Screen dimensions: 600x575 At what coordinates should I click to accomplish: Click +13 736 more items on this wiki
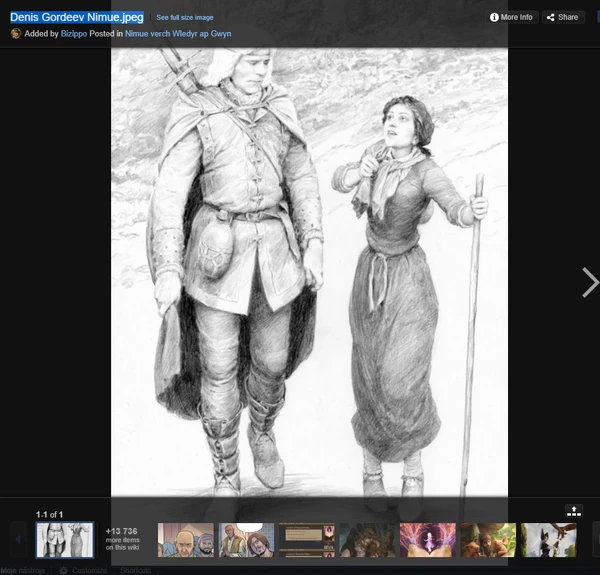tap(122, 539)
